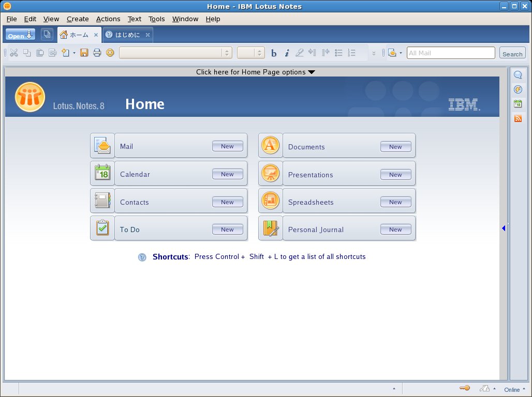Screen dimensions: 532x397
Task: Click the search scope mail icon
Action: pyautogui.click(x=392, y=53)
